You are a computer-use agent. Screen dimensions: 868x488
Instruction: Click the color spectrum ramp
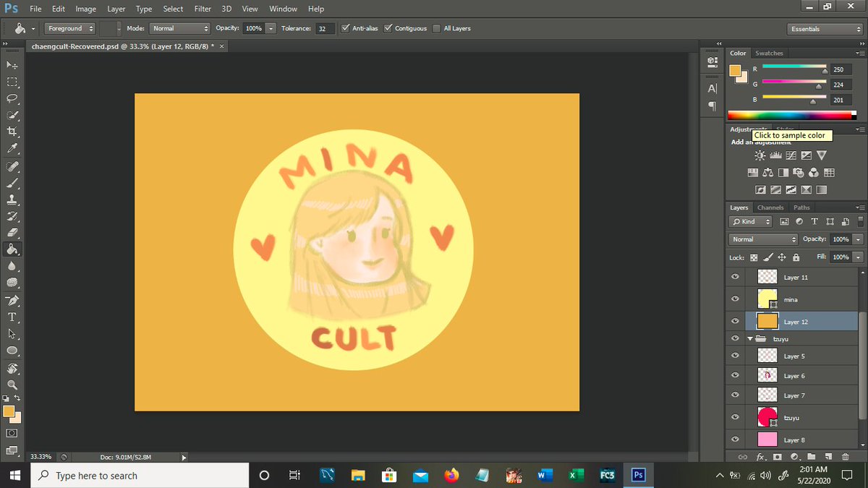[x=792, y=115]
